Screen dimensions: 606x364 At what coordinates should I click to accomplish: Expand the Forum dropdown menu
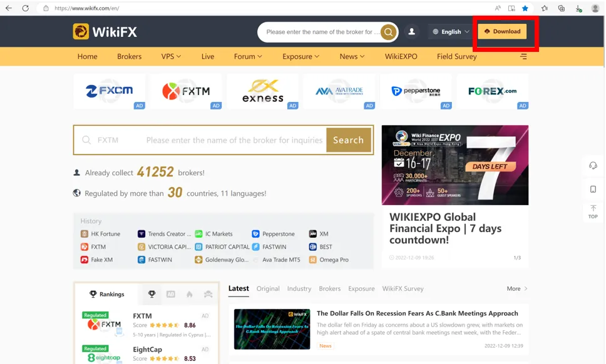click(248, 56)
